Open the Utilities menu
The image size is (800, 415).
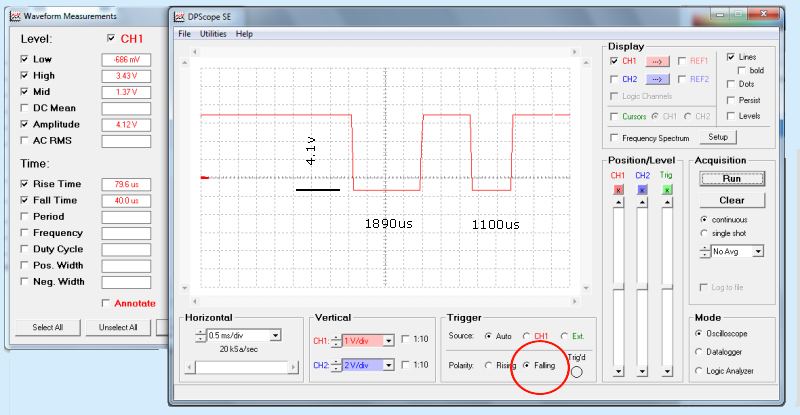[x=213, y=34]
